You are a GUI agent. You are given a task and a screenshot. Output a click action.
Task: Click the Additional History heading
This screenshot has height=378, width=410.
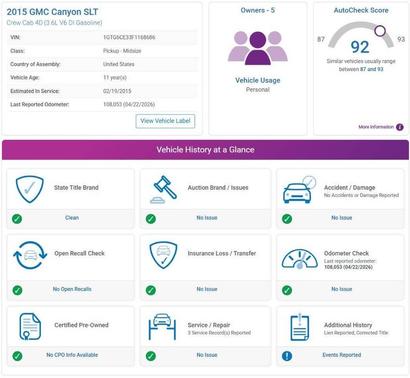[348, 325]
